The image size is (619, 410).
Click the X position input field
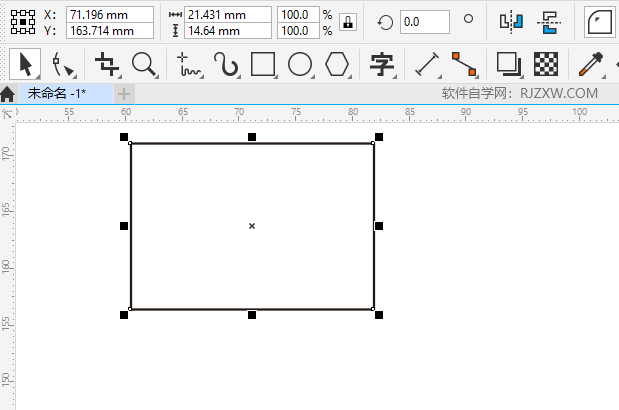[110, 15]
